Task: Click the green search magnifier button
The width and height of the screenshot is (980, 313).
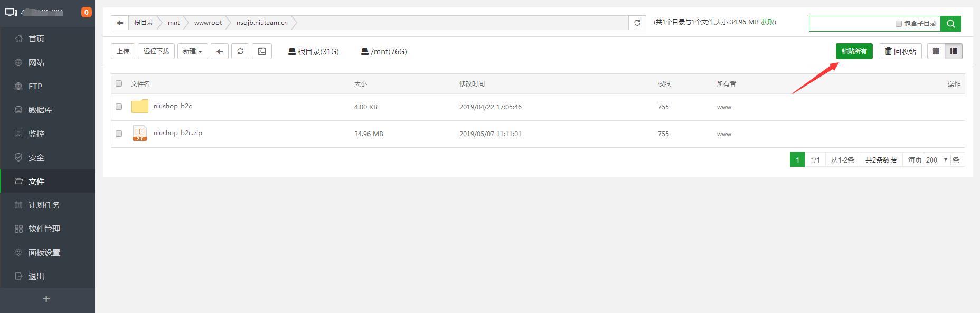Action: pyautogui.click(x=951, y=23)
